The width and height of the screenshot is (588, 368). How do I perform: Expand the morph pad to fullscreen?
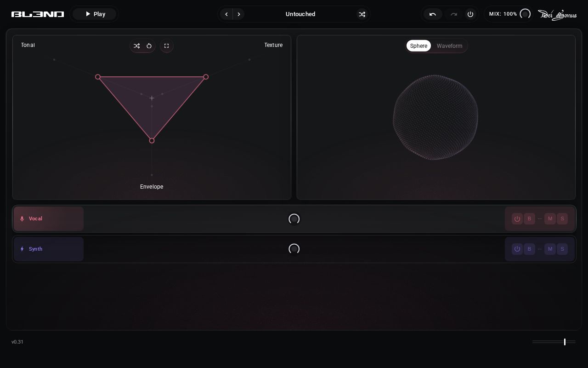pos(166,46)
